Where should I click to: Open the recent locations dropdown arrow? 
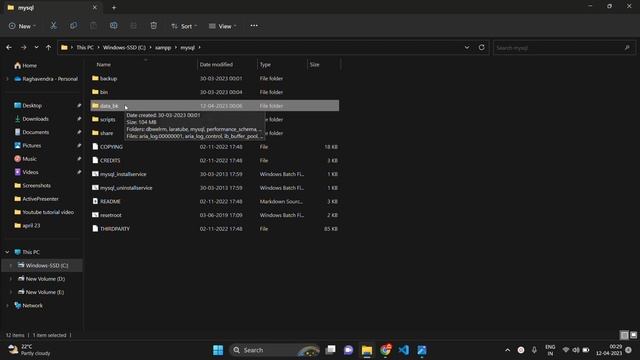(x=36, y=48)
